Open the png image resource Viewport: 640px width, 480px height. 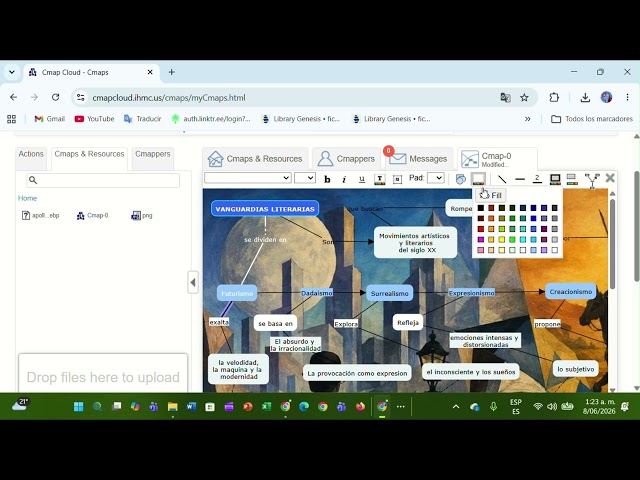pyautogui.click(x=142, y=216)
